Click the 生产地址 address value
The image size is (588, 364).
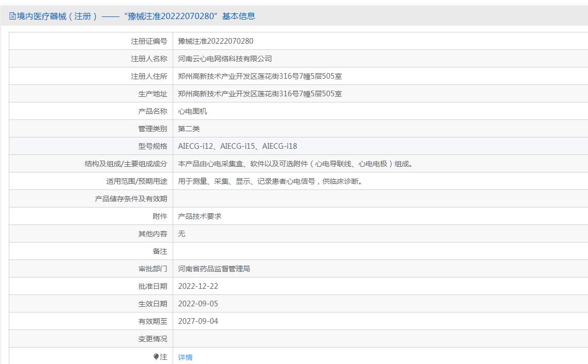(x=260, y=94)
